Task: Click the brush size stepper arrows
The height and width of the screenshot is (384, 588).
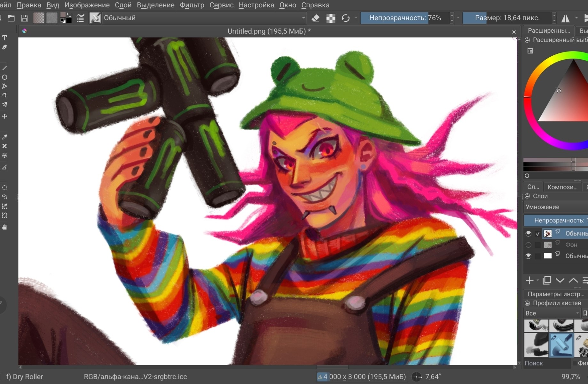Action: point(554,18)
